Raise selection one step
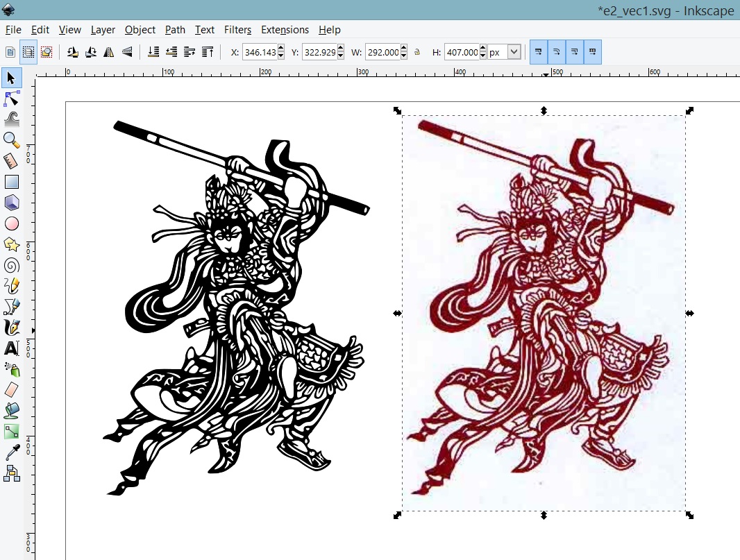740x560 pixels. point(190,52)
